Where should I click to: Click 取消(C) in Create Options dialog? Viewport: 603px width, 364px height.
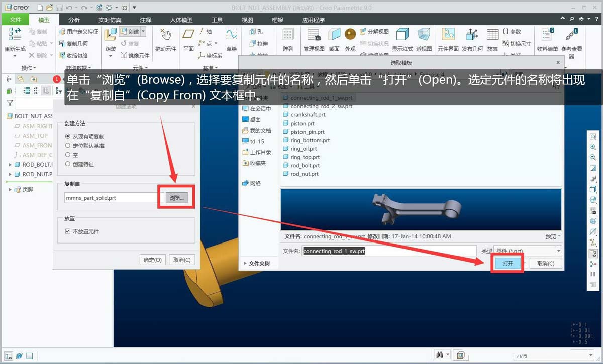[x=181, y=260]
